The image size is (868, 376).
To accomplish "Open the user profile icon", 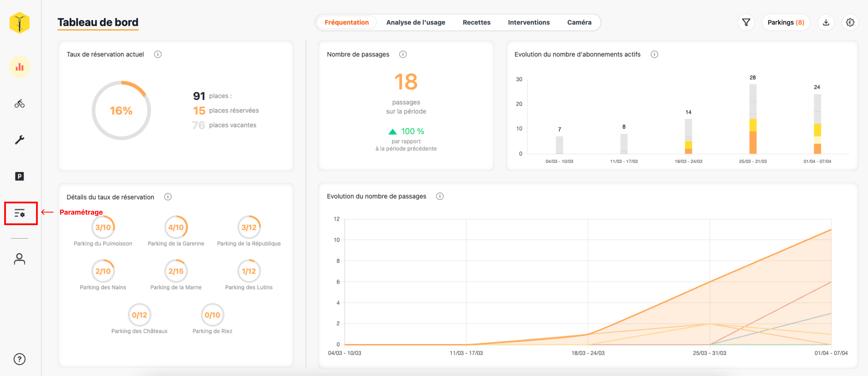I will pos(19,259).
